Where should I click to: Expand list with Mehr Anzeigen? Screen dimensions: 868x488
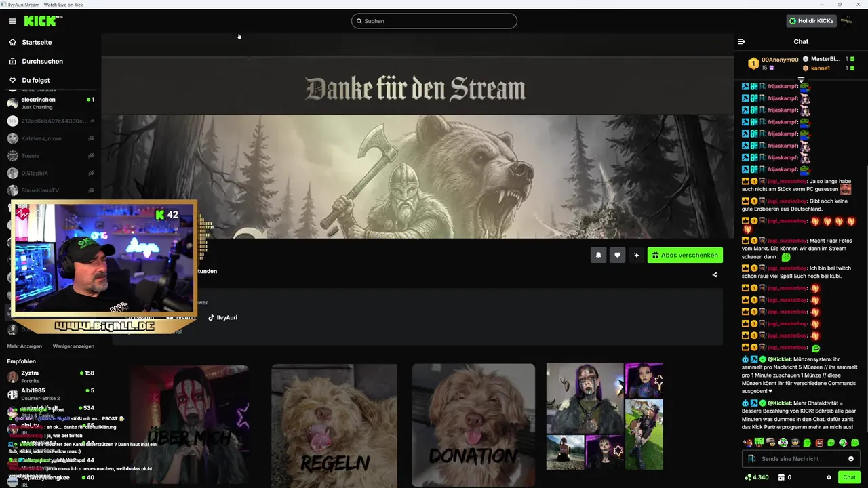(x=24, y=346)
